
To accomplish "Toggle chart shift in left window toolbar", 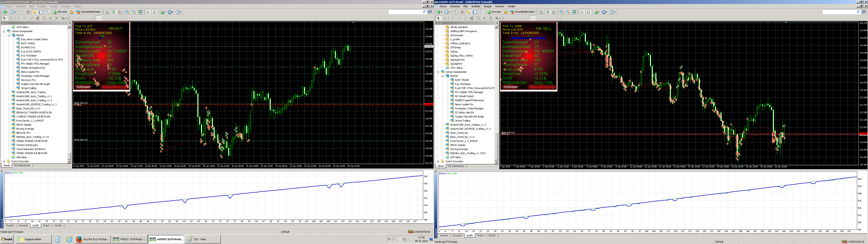I will [x=155, y=12].
